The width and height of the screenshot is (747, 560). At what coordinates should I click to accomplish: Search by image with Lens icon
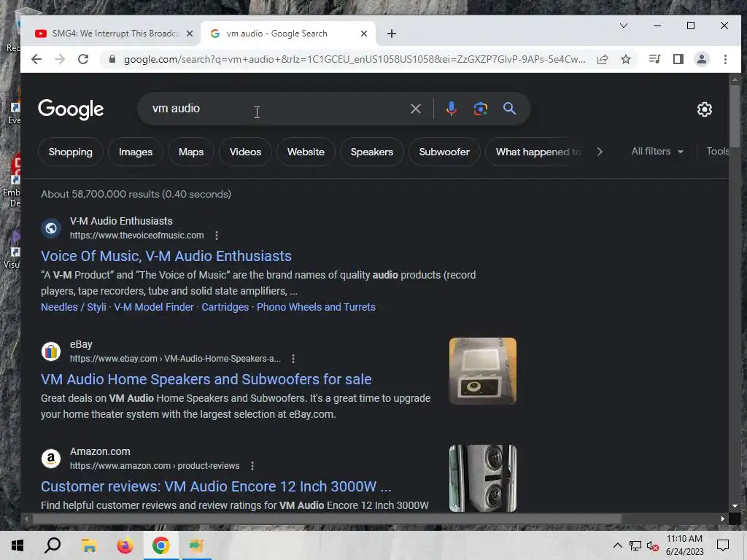click(x=480, y=109)
